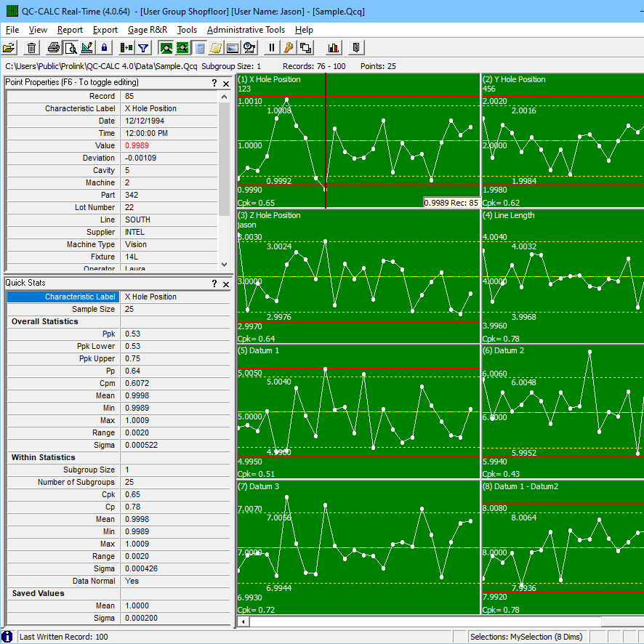Click Point Properties scroll up arrow

click(225, 97)
